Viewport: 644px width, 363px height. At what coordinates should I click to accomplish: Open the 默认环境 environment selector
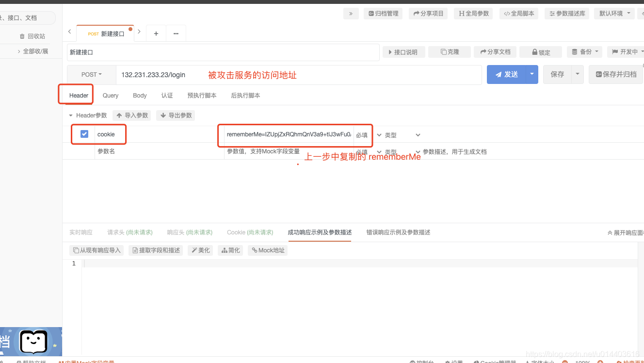[x=614, y=13]
